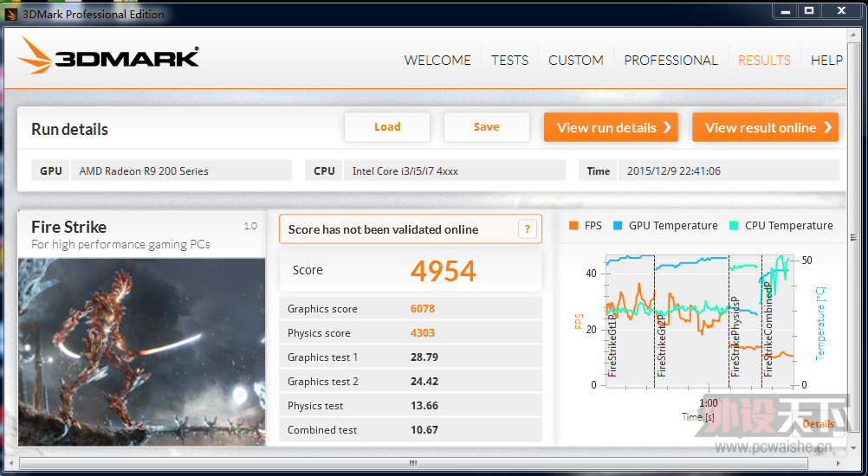868x476 pixels.
Task: Click the Physics test value 13.66
Action: point(424,406)
